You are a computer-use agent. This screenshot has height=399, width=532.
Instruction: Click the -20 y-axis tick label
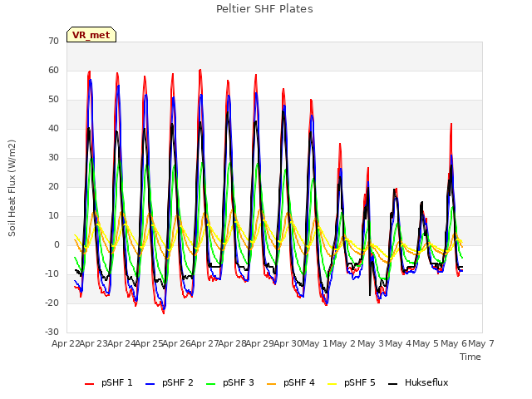[52, 303]
